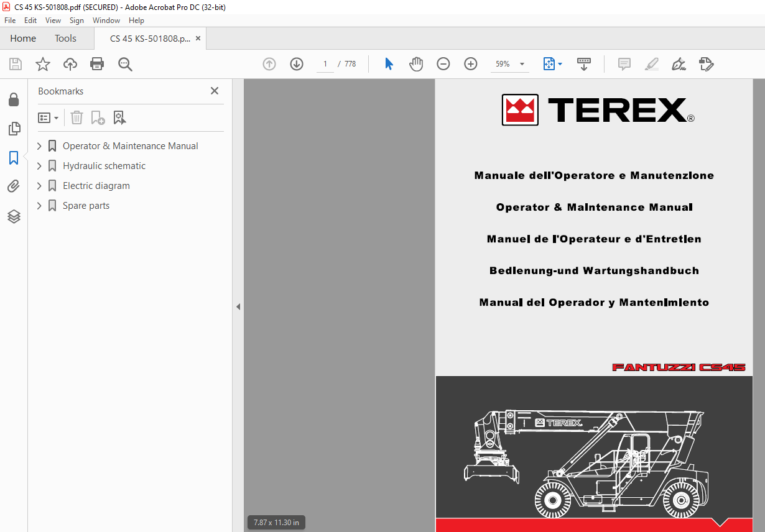Click the cloud upload icon
765x532 pixels.
tap(70, 64)
